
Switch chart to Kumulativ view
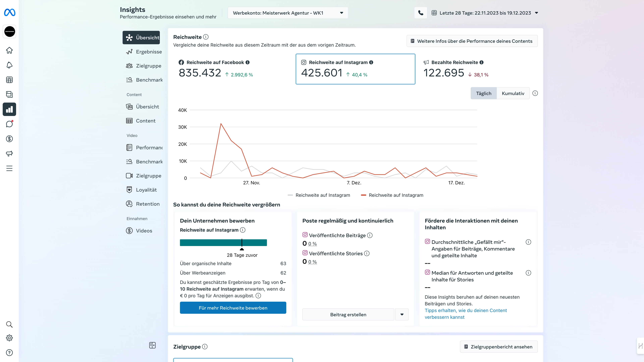point(513,93)
